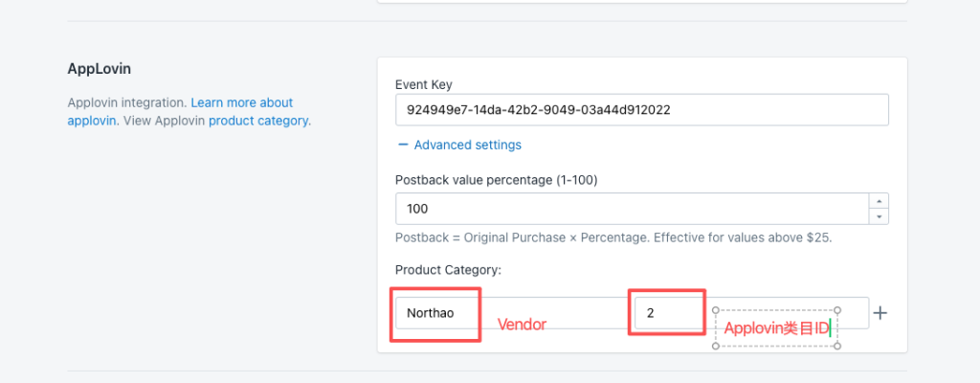This screenshot has width=980, height=383.
Task: Click the Northao vendor input field
Action: pos(435,313)
